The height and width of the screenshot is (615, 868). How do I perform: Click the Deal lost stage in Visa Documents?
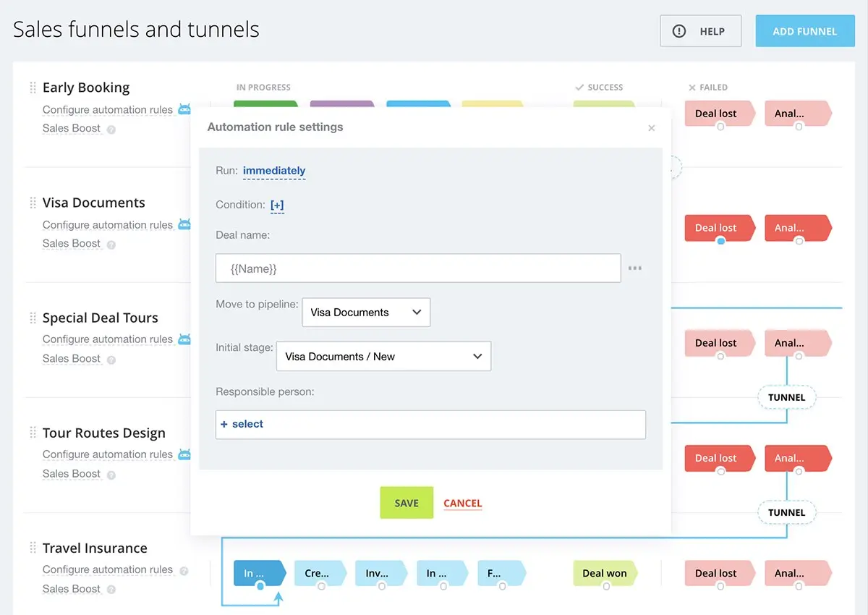716,228
